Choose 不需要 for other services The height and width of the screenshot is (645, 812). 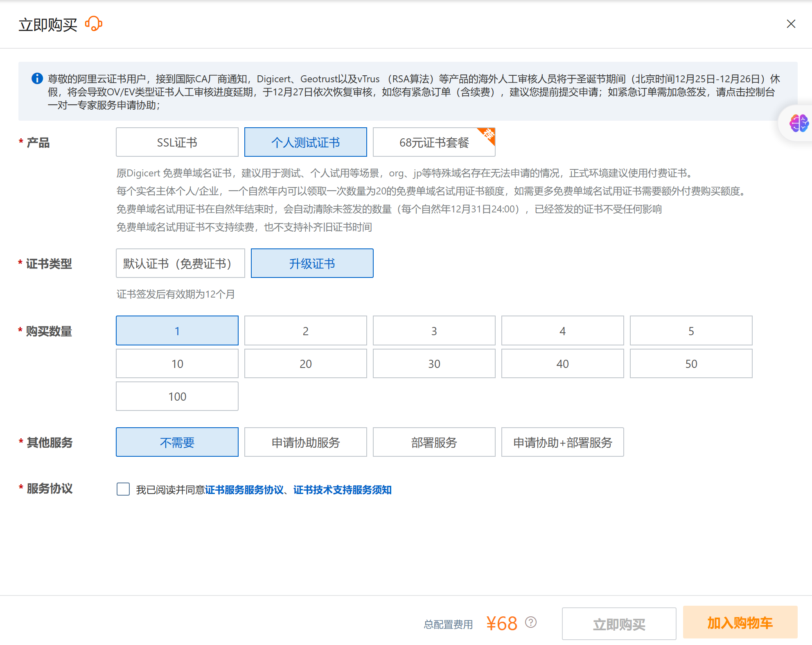click(x=177, y=442)
